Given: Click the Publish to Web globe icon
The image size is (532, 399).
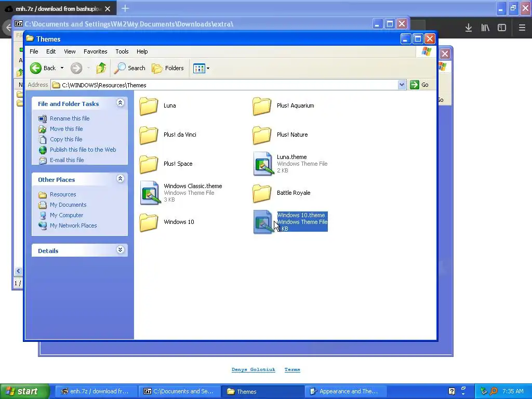Looking at the screenshot, I should [43, 150].
